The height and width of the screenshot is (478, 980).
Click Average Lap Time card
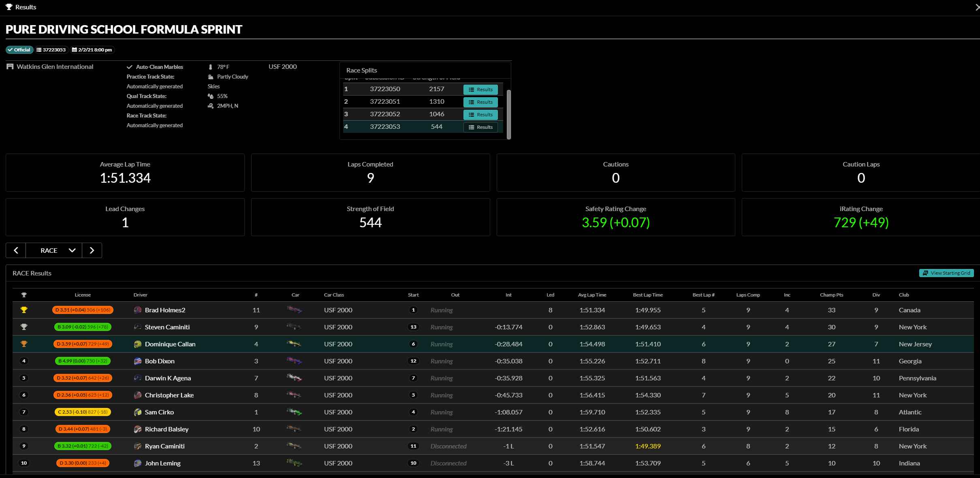125,173
